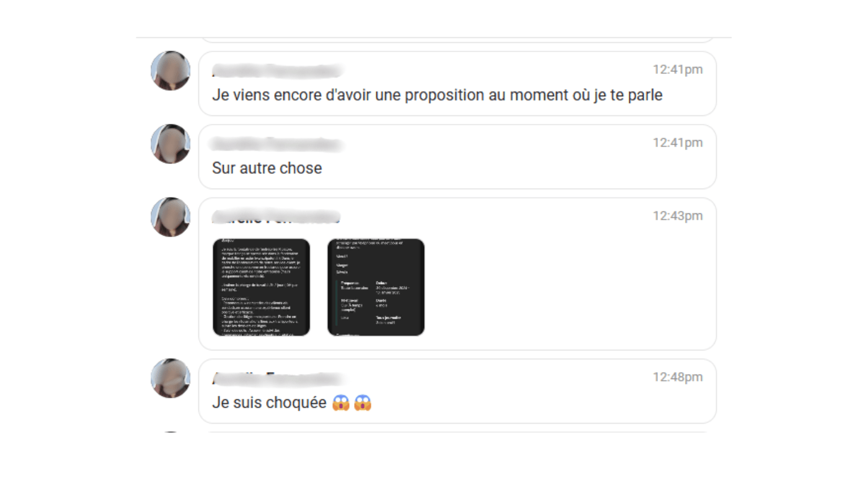Select the "Je viens encore d'avoir une proposition" message text
Image resolution: width=868 pixels, height=490 pixels.
pyautogui.click(x=437, y=96)
